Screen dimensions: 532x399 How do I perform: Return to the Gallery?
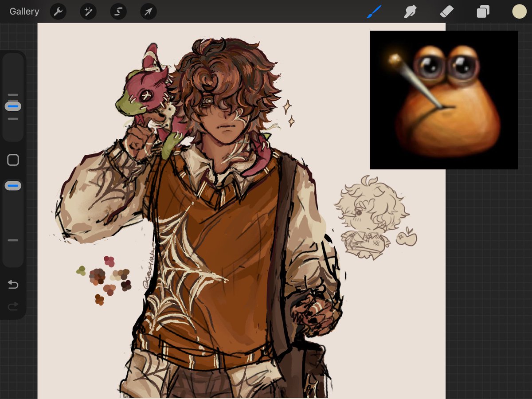tap(24, 12)
